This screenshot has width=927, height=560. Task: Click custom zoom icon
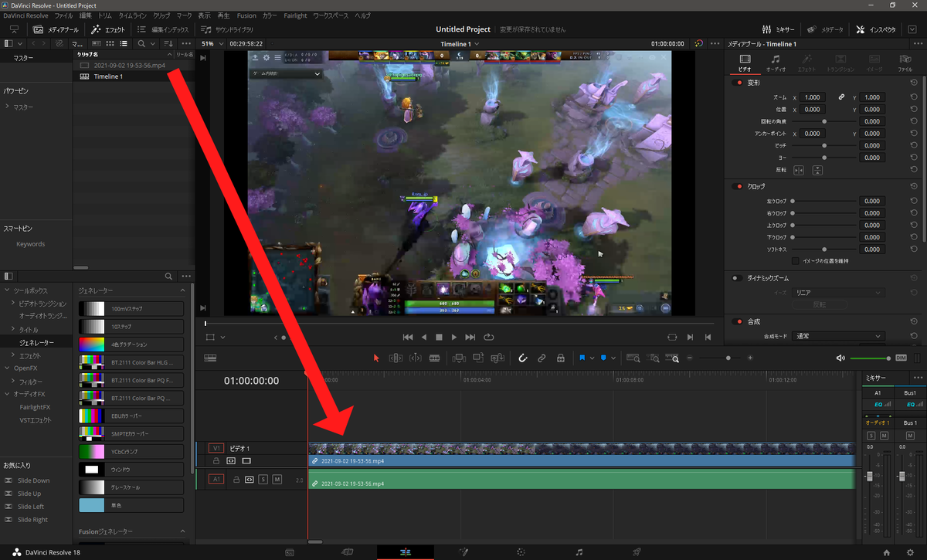click(x=673, y=358)
